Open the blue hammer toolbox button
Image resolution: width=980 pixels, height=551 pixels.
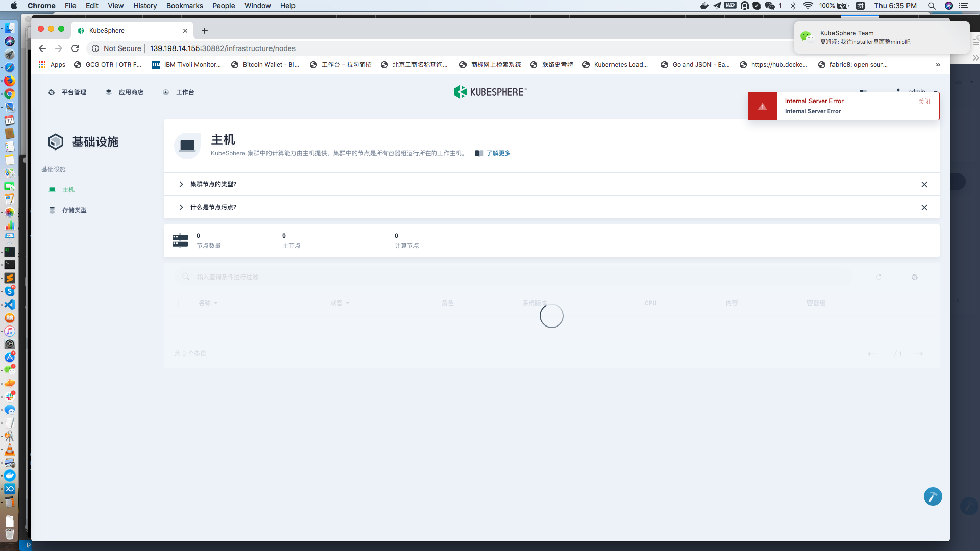point(933,496)
